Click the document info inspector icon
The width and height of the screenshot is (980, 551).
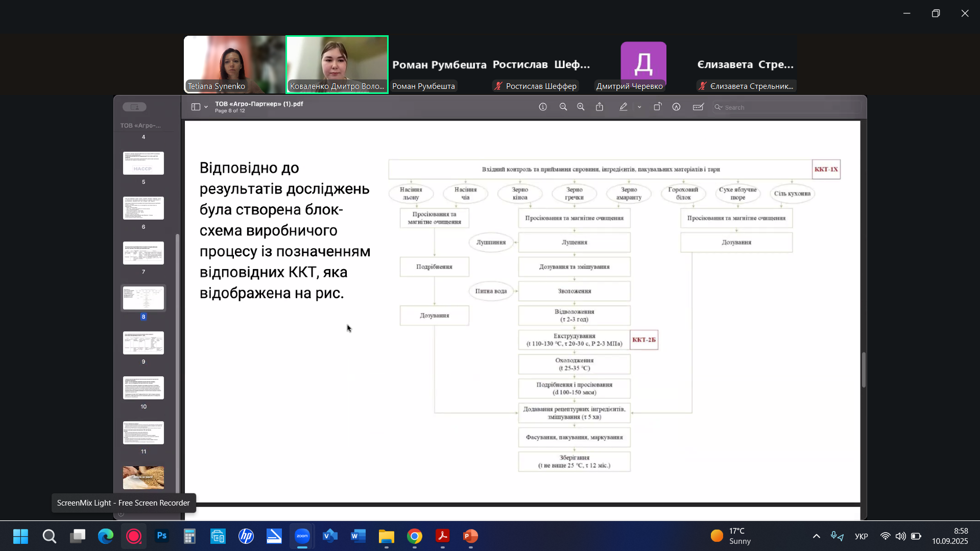(x=543, y=107)
